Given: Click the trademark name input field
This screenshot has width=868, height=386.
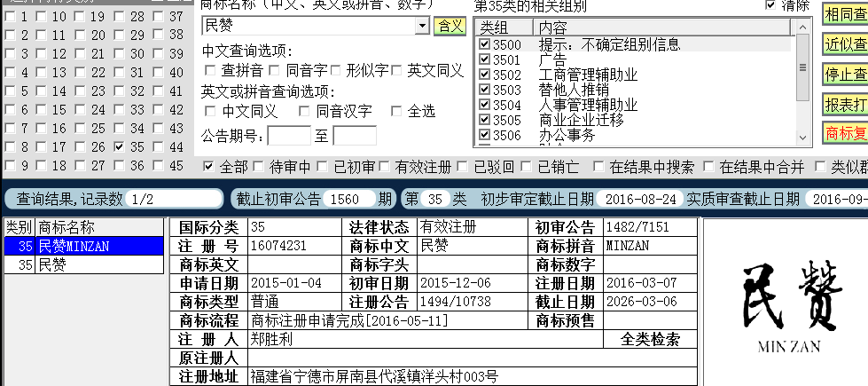Looking at the screenshot, I should 309,26.
